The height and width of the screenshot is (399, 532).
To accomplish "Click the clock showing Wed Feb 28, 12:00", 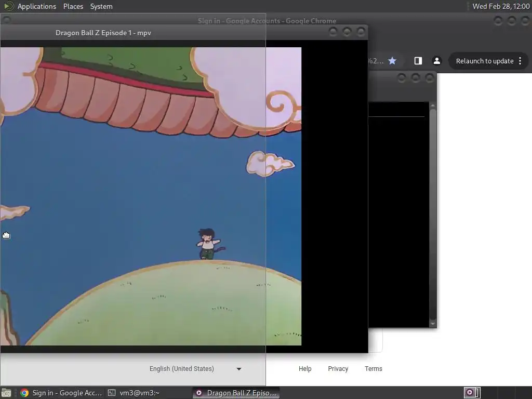I will pos(501,6).
